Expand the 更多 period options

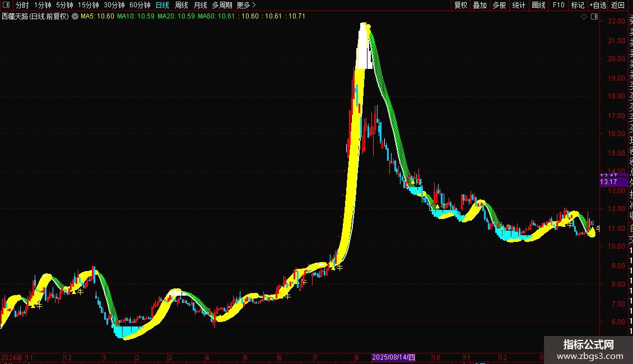(246, 5)
